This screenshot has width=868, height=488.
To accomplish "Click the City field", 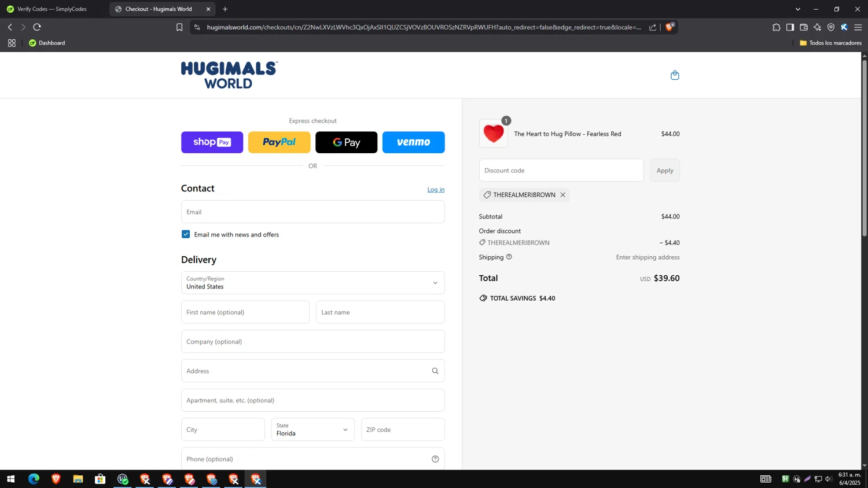I will click(223, 430).
